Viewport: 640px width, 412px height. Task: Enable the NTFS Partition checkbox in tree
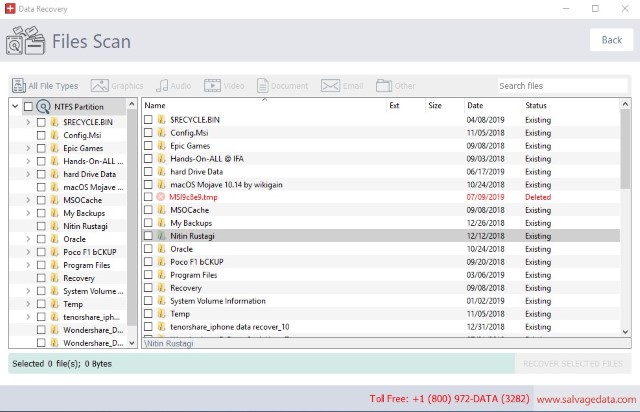click(28, 106)
